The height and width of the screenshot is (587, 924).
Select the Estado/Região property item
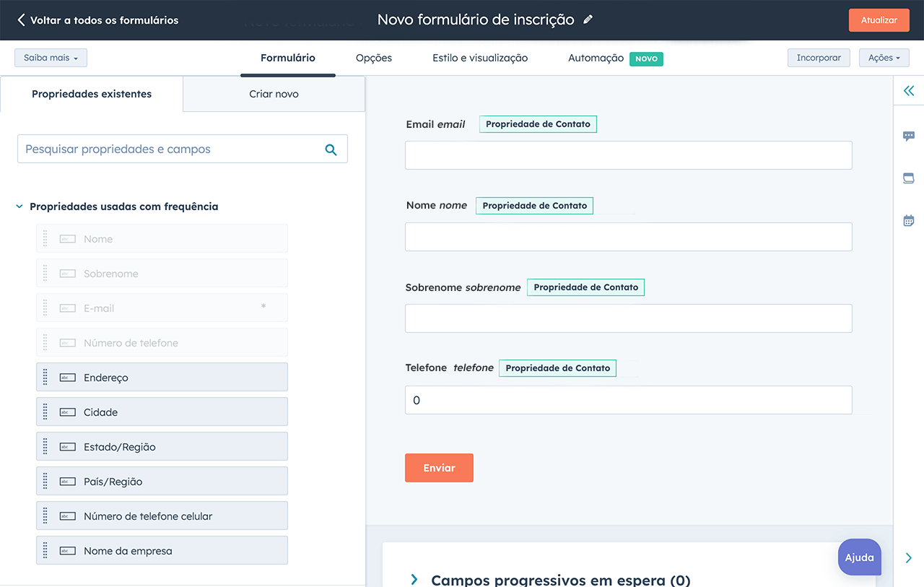162,446
